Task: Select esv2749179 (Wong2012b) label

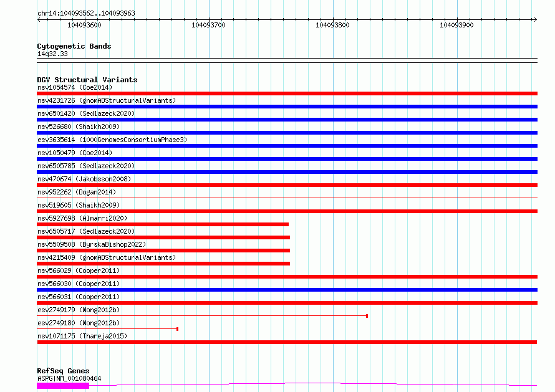Action: pyautogui.click(x=79, y=310)
